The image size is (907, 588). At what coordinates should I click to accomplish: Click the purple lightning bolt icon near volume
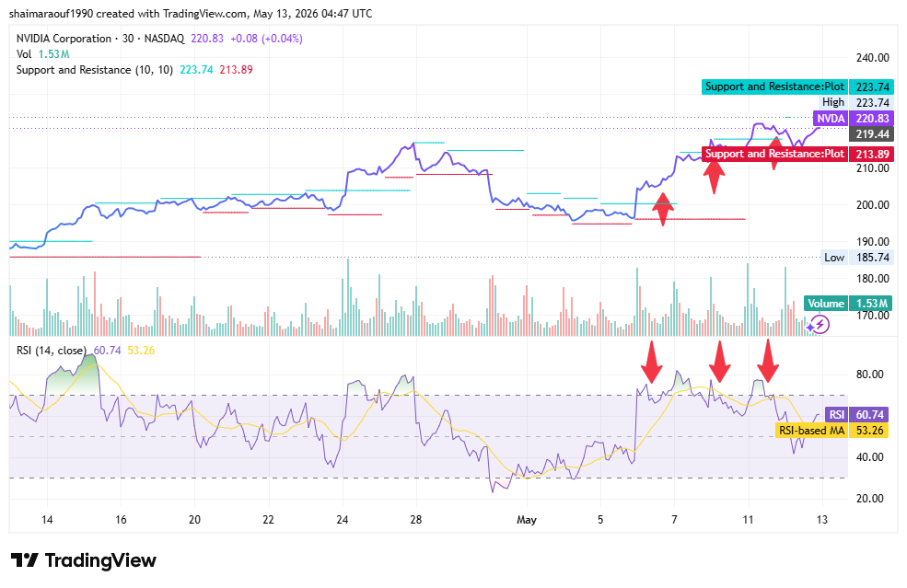pos(818,325)
